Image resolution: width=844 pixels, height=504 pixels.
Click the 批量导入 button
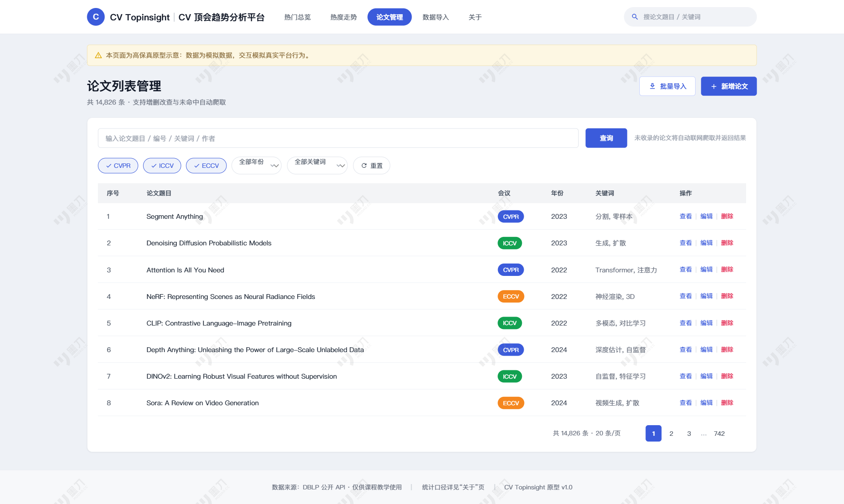pyautogui.click(x=667, y=86)
